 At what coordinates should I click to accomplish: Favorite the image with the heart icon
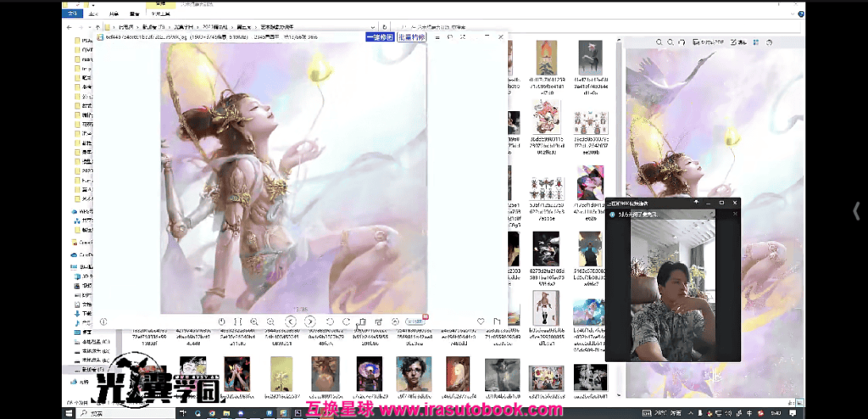pyautogui.click(x=481, y=321)
